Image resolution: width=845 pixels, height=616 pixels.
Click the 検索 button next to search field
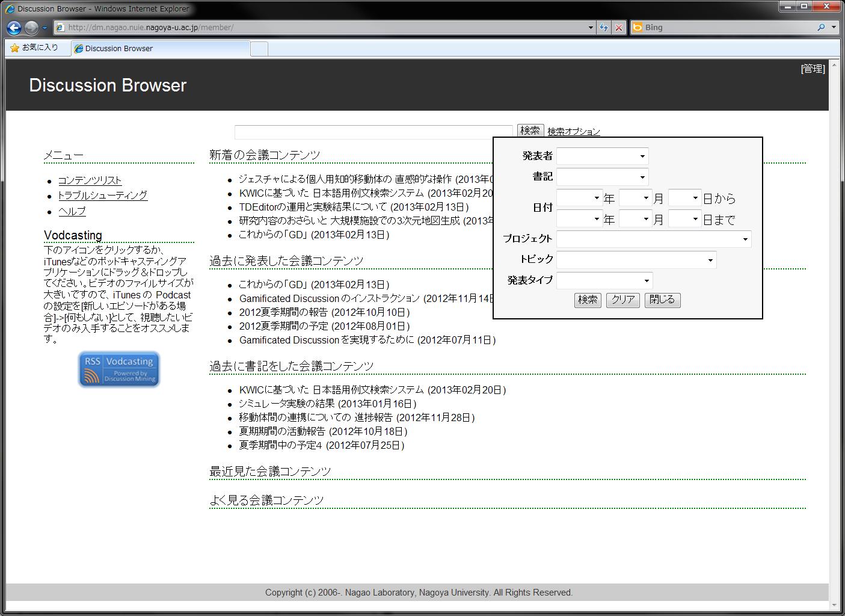click(530, 131)
